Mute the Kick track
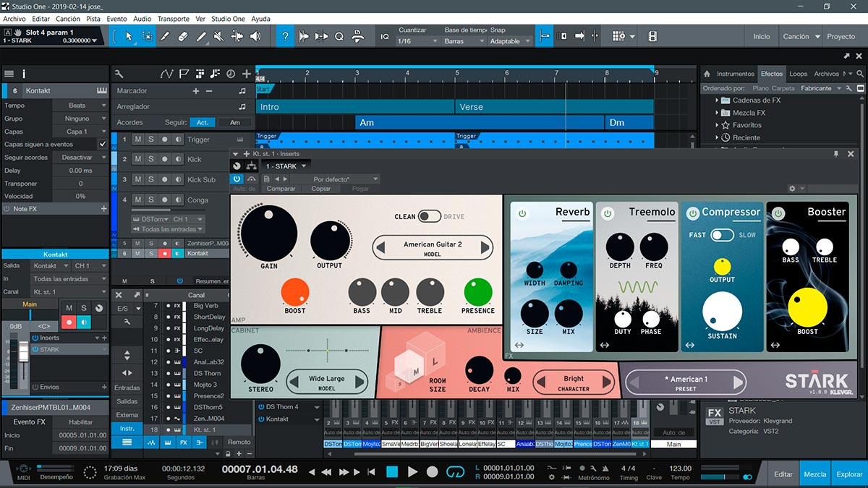Viewport: 868px width, 488px height. tap(137, 159)
